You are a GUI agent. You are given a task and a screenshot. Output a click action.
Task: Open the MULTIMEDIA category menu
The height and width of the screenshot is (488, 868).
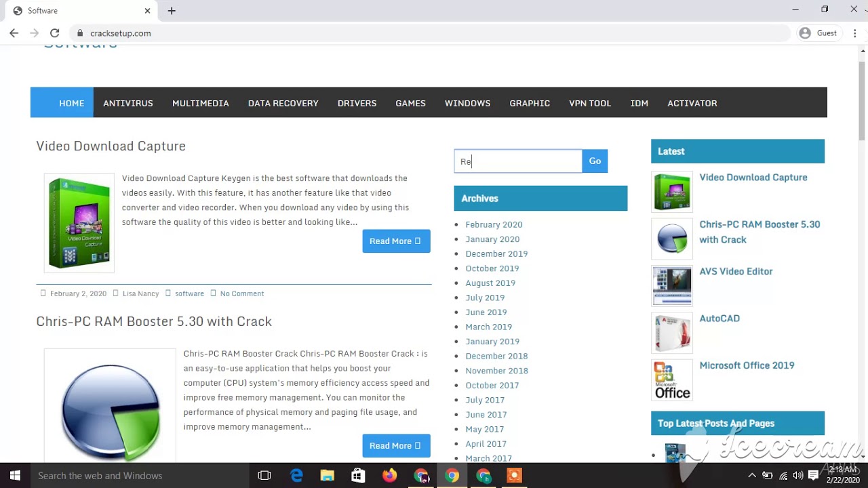(x=201, y=103)
